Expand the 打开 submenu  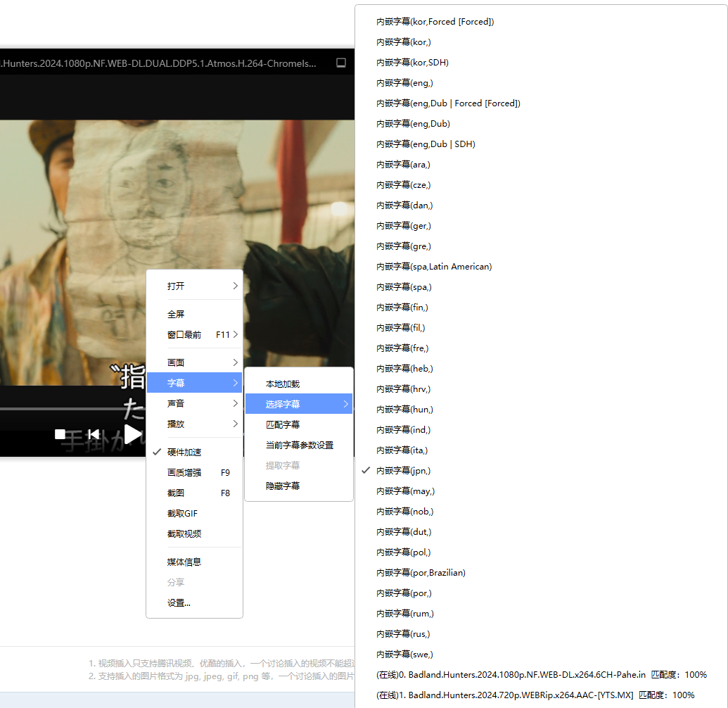194,286
